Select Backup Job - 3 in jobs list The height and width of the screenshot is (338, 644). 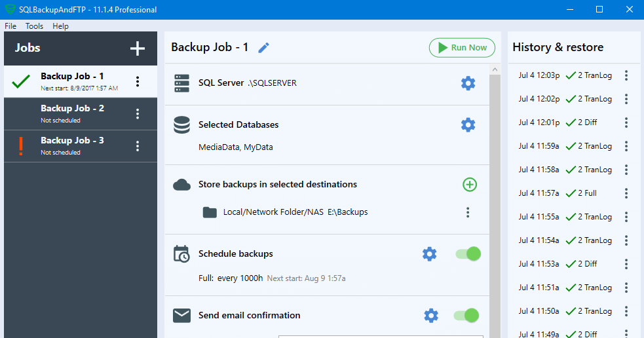coord(81,146)
